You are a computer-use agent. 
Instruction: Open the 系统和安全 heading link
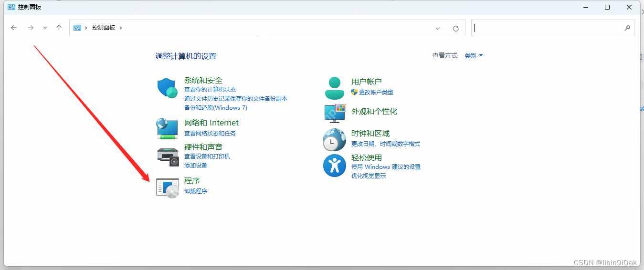pos(203,81)
